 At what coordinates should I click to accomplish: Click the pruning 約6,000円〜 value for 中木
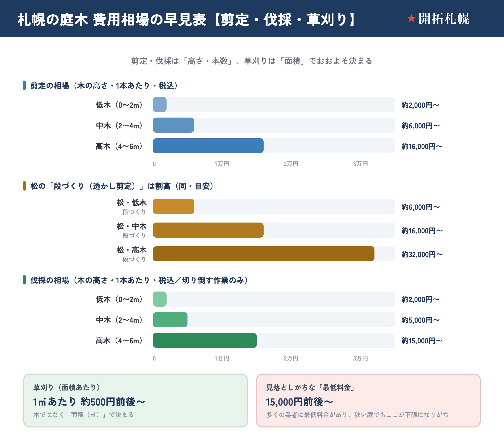pos(421,126)
